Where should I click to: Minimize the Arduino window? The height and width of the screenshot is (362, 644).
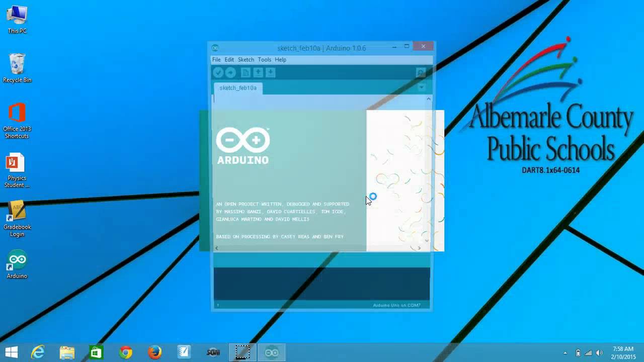394,46
